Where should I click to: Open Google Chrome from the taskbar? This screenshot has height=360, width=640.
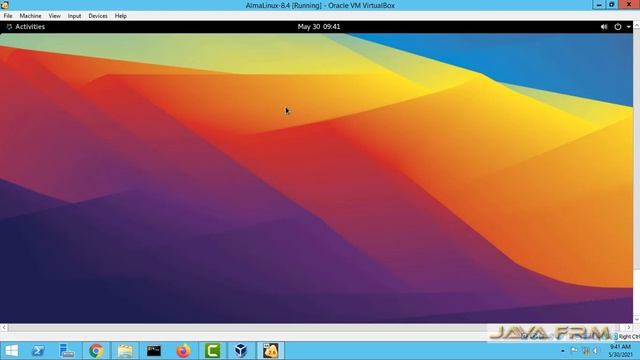[96, 351]
